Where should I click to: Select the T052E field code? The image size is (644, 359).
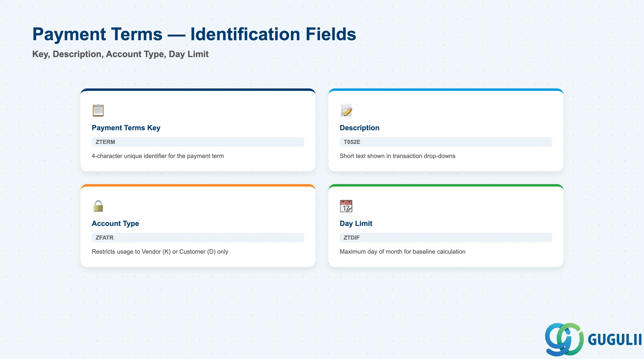[x=446, y=142]
